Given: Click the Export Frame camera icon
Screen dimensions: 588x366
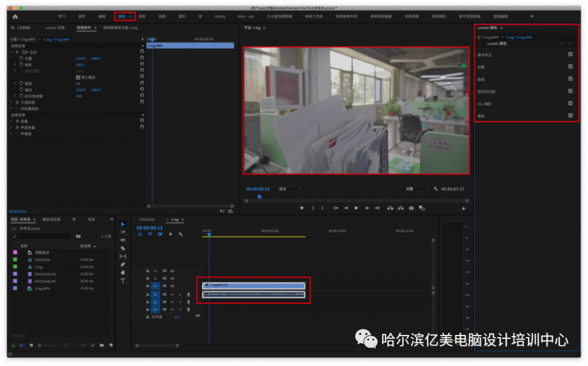Looking at the screenshot, I should point(411,208).
